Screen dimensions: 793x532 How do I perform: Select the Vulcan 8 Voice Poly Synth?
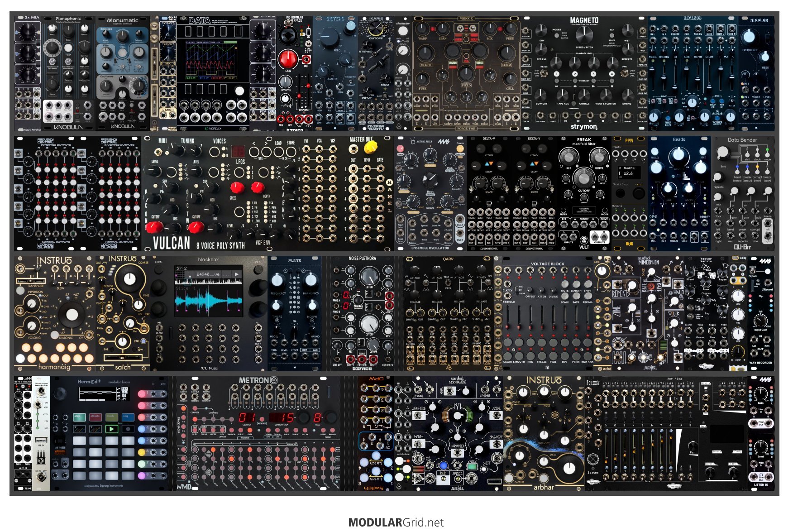[268, 194]
